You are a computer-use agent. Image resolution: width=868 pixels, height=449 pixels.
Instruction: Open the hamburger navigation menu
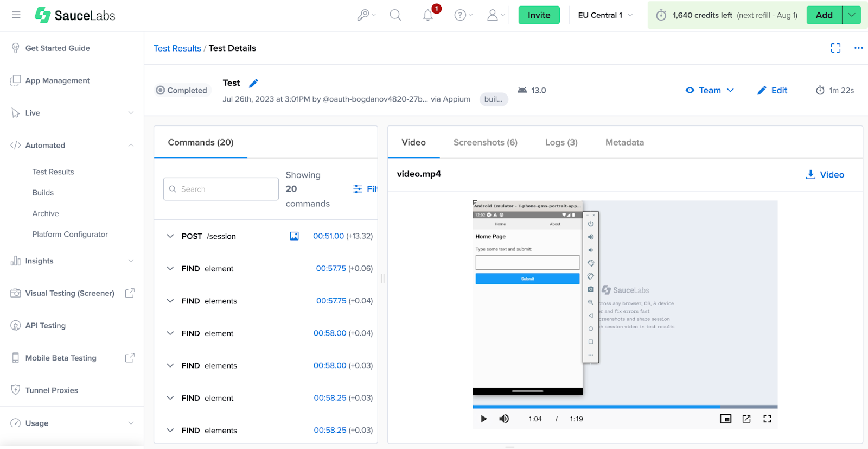pos(16,15)
